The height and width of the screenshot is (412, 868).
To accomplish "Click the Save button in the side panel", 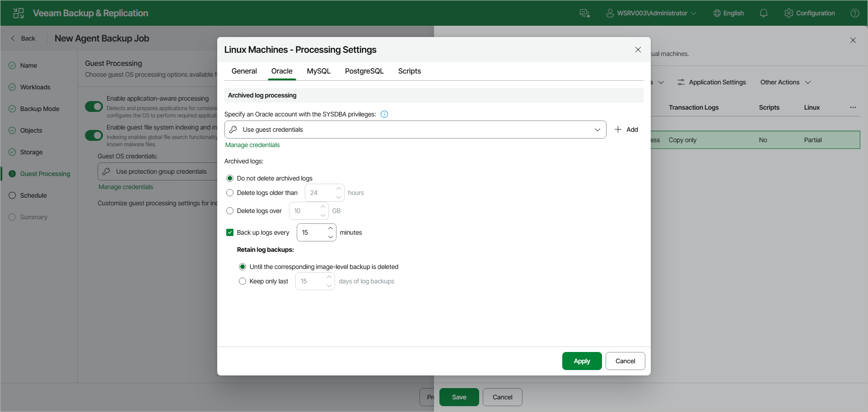I will 459,397.
